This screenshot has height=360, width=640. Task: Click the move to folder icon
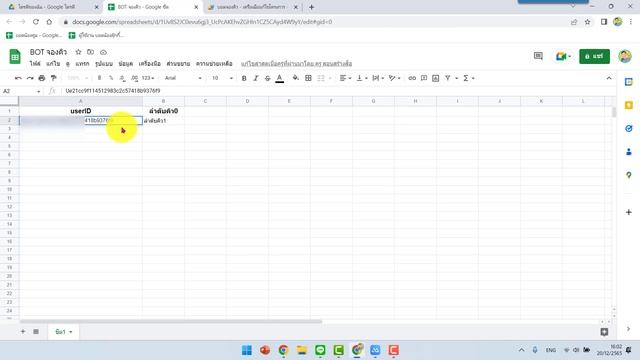pos(91,52)
